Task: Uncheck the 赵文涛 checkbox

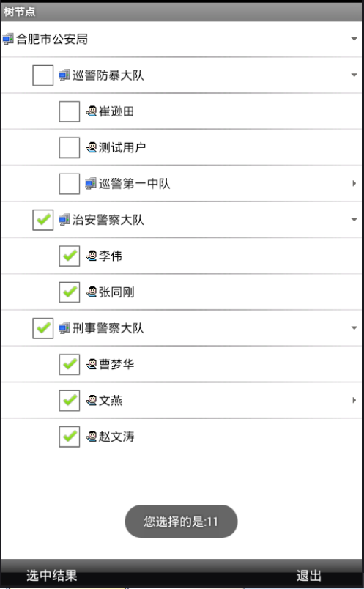Action: [69, 437]
